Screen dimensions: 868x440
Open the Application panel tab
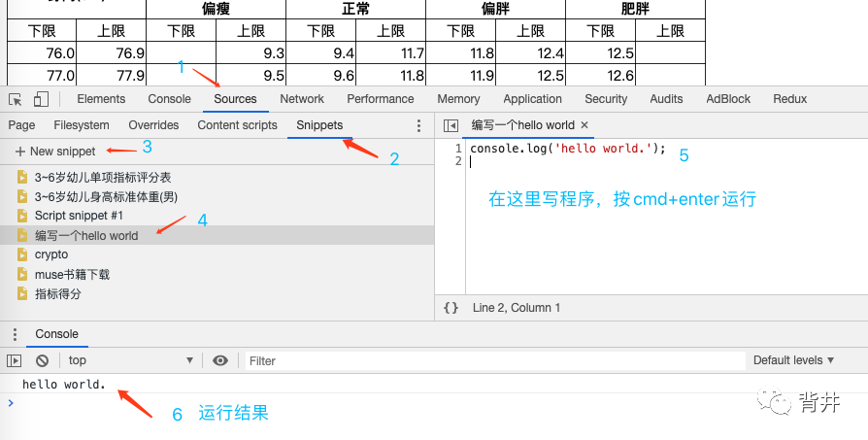coord(532,99)
